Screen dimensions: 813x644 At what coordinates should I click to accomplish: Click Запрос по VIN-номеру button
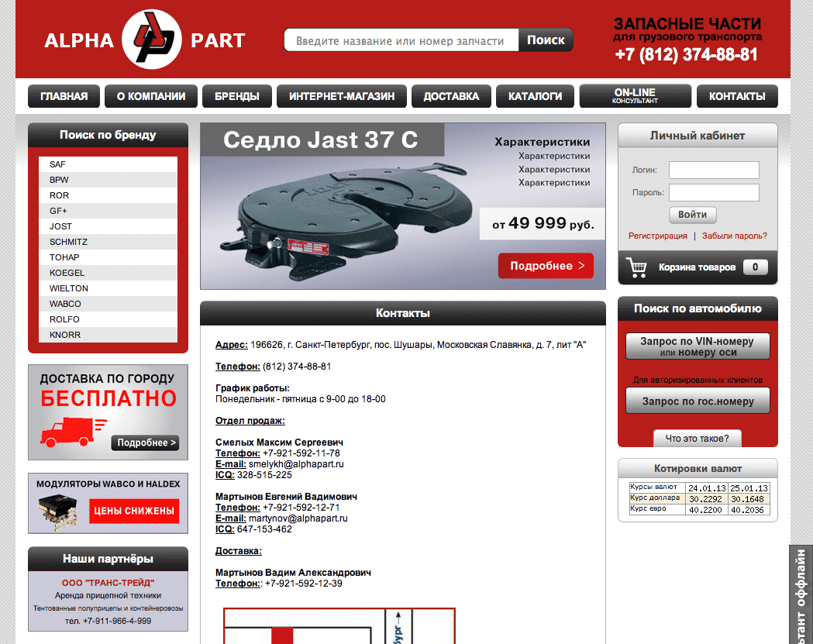coord(698,346)
